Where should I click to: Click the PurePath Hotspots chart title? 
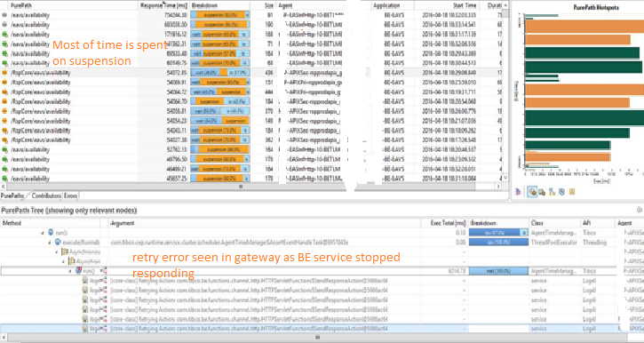(x=596, y=7)
